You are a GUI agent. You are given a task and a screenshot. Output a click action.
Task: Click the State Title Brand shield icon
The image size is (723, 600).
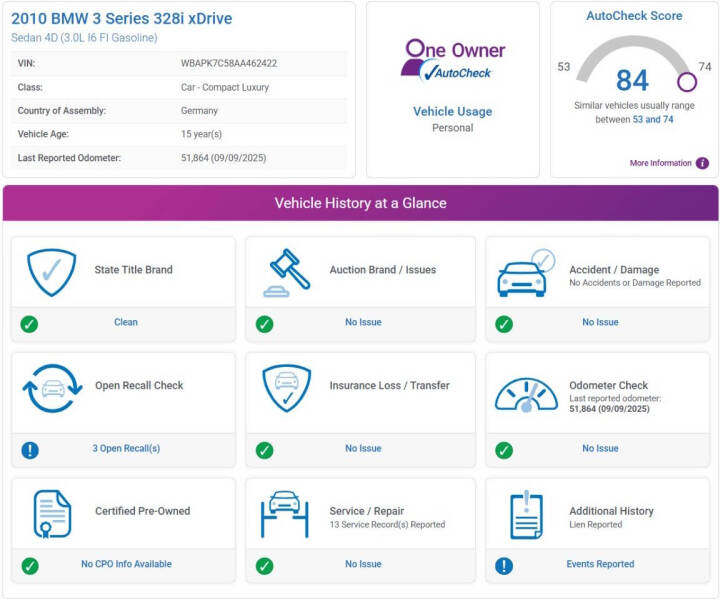(x=51, y=272)
